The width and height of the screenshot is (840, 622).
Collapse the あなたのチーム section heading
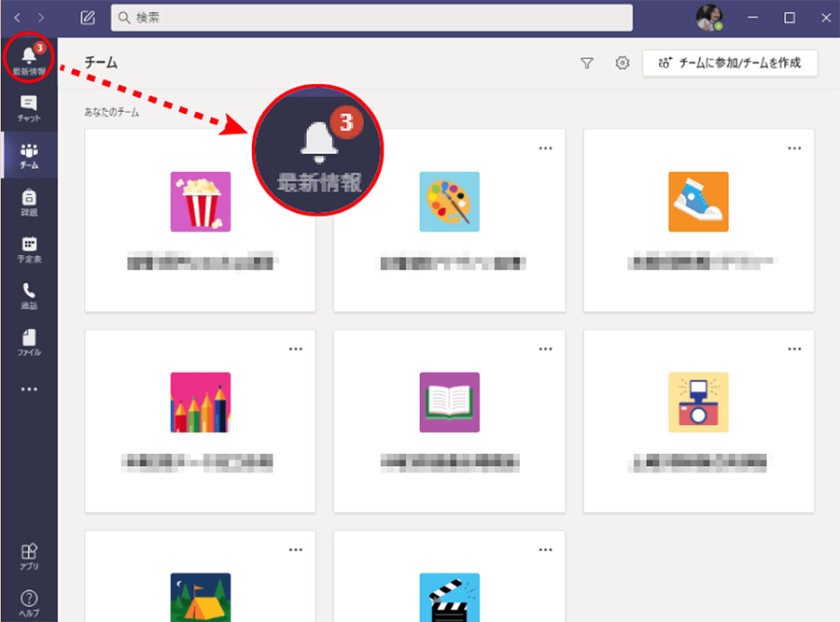pos(111,112)
